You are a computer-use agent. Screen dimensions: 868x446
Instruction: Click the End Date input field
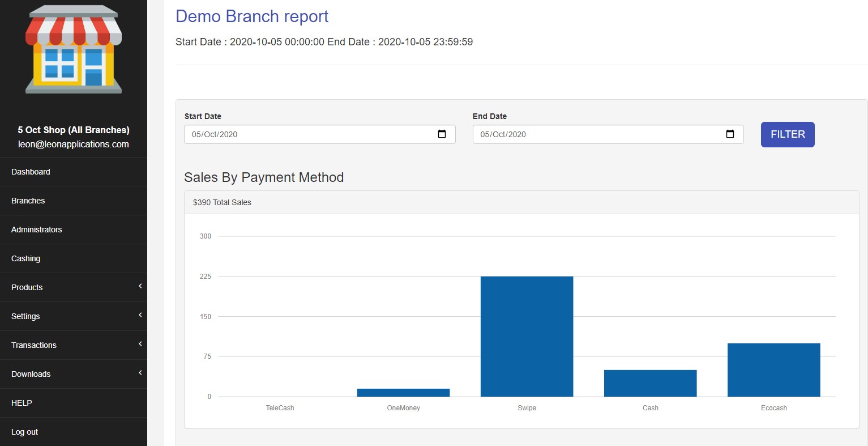coord(595,134)
